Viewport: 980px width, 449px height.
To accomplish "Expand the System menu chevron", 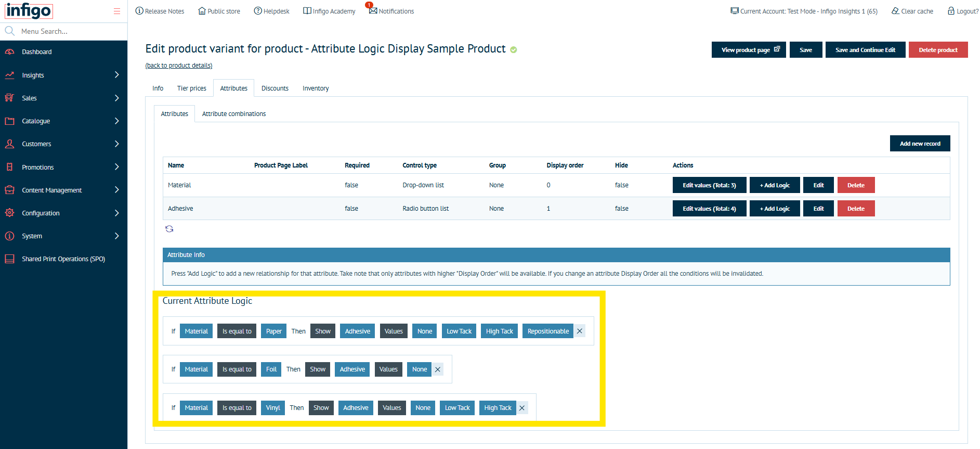I will click(x=117, y=236).
